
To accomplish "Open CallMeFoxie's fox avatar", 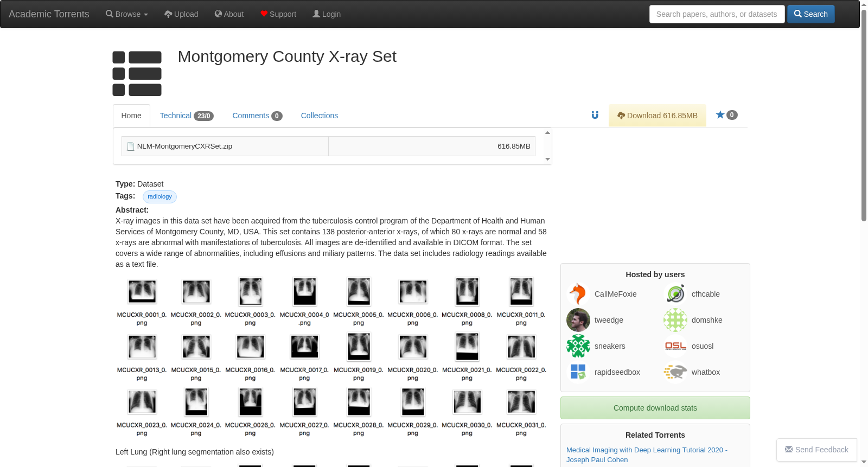I will (578, 294).
